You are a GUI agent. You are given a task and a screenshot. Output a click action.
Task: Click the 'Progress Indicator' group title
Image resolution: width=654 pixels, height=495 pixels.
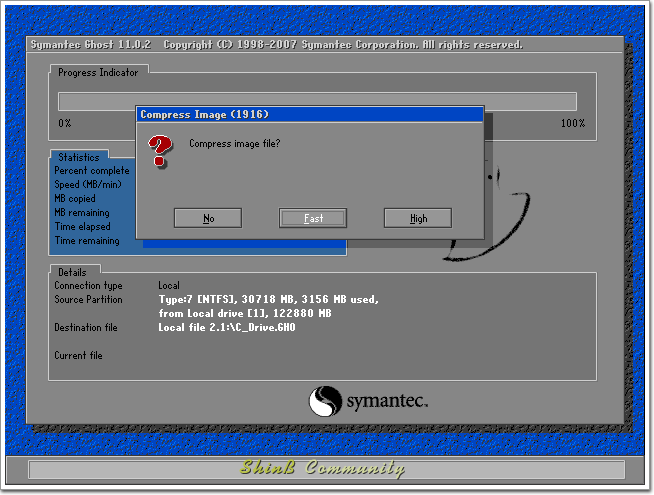coord(98,73)
